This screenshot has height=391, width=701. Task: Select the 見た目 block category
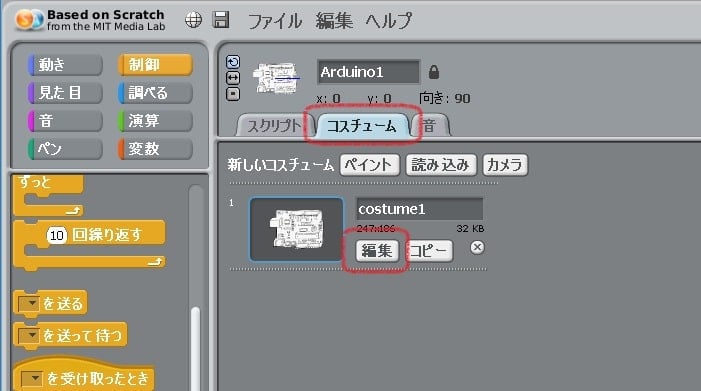(x=65, y=93)
